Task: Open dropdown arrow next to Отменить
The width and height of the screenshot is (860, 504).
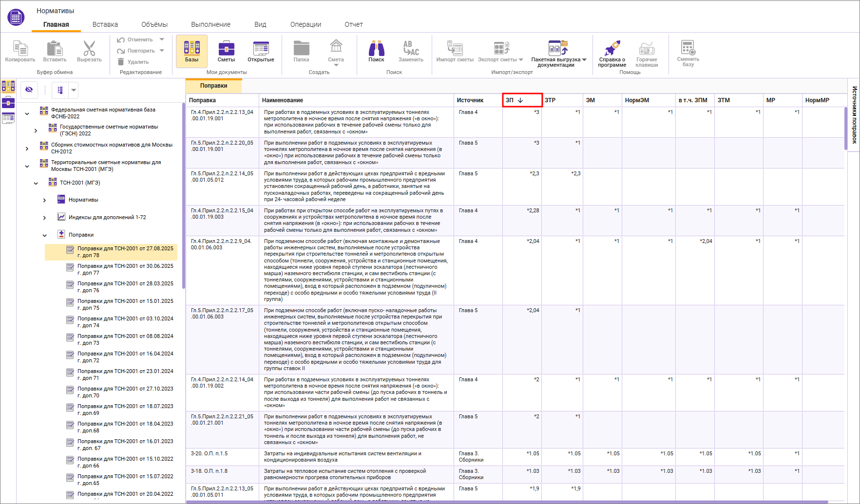Action: [162, 39]
